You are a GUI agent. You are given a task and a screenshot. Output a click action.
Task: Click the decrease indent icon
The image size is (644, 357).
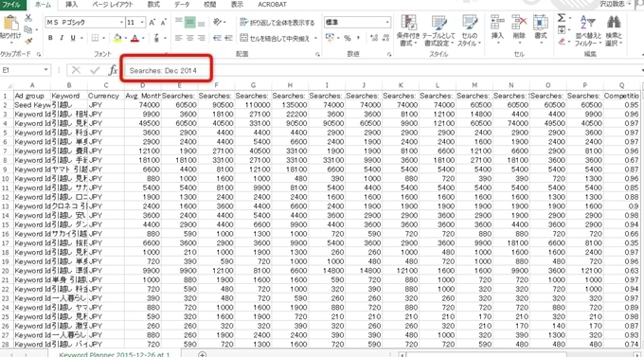pos(217,38)
